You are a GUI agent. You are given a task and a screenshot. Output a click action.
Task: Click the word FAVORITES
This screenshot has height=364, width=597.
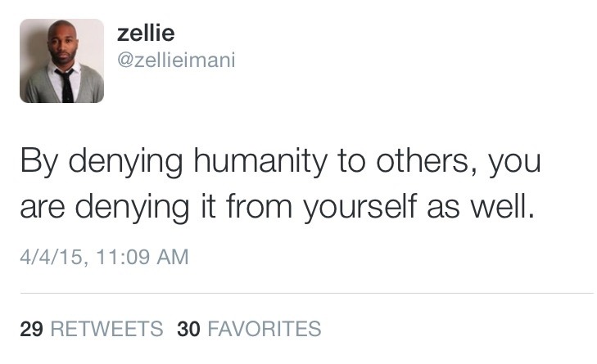point(265,329)
